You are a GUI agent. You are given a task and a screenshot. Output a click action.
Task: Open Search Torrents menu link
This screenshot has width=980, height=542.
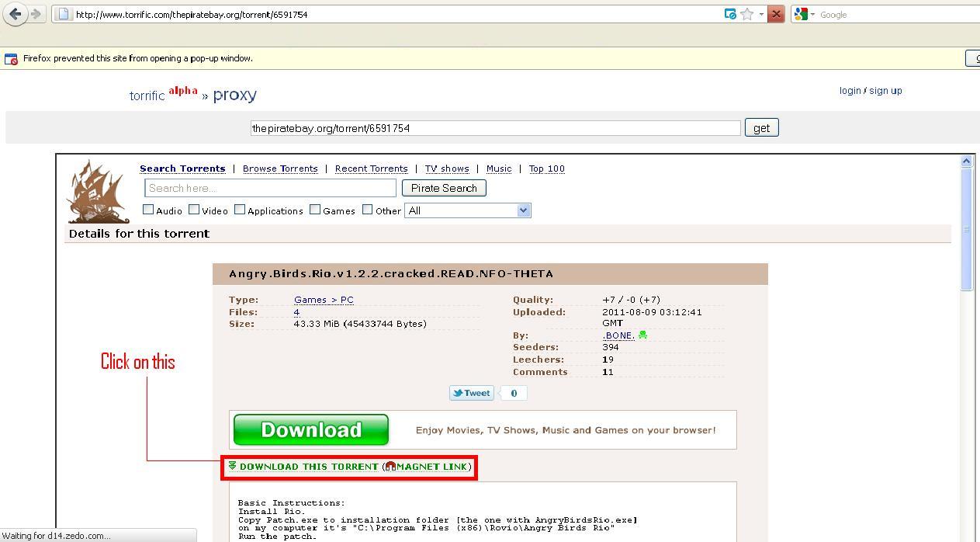pos(182,169)
